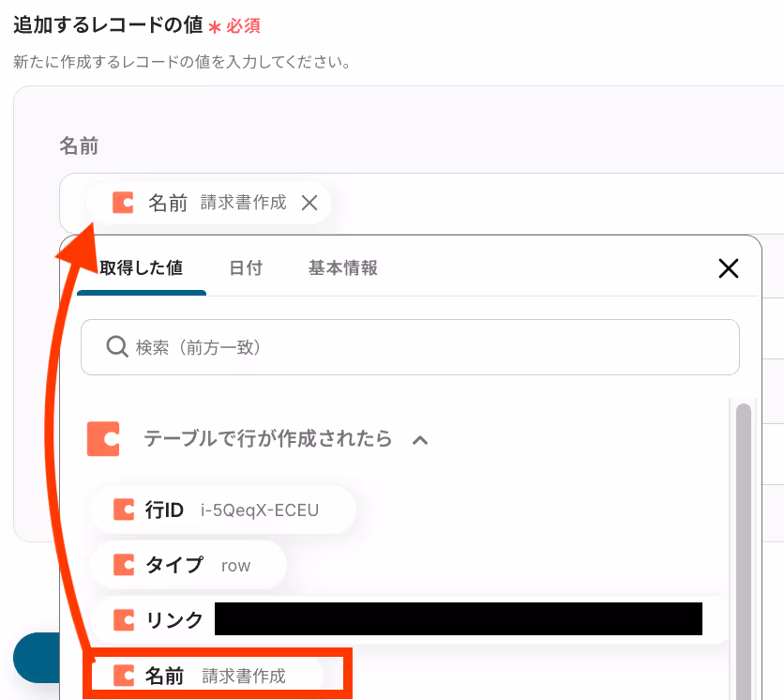Select the リンク value chip
This screenshot has height=700, width=784.
[410, 620]
